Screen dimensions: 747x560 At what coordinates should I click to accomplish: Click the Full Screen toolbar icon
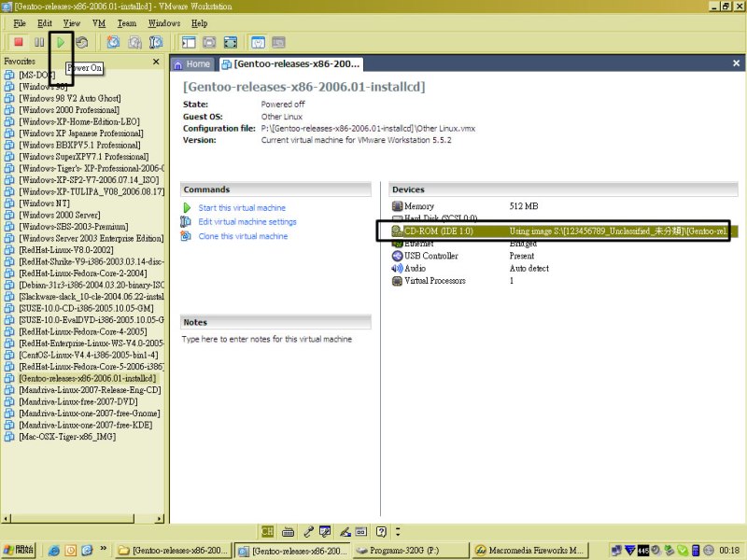pyautogui.click(x=230, y=42)
